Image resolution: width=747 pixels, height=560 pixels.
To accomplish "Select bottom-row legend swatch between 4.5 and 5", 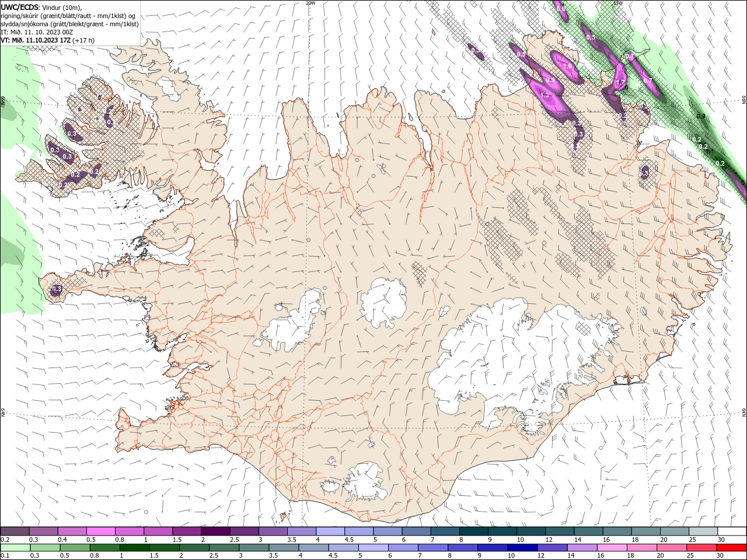I will (x=343, y=548).
